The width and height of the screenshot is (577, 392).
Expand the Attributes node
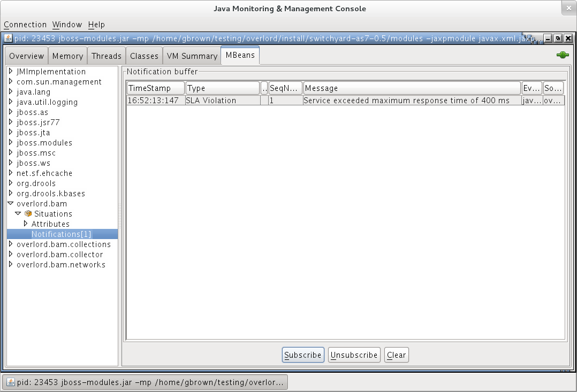click(25, 224)
